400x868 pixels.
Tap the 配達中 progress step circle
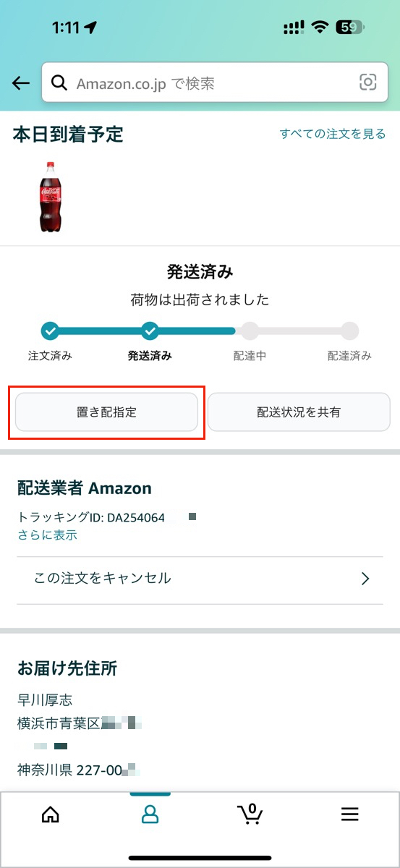(x=250, y=331)
